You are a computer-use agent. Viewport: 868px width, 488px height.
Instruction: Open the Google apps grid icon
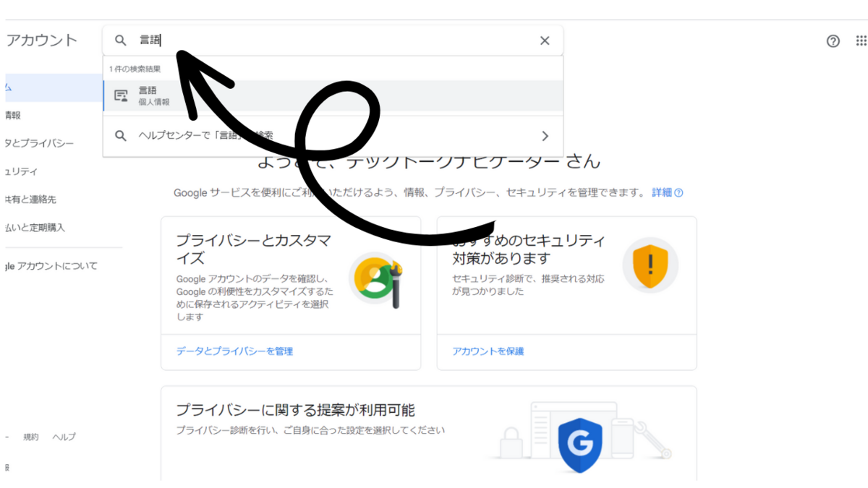tap(861, 41)
